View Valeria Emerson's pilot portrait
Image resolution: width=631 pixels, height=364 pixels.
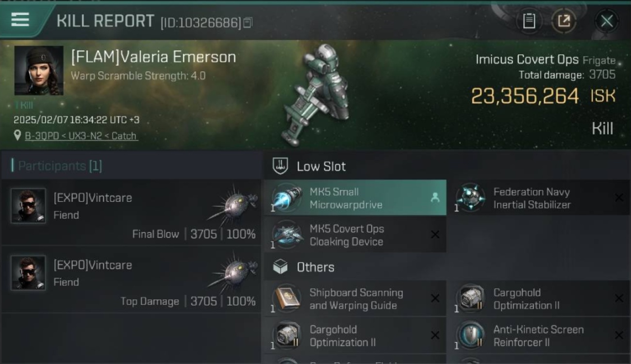pyautogui.click(x=38, y=70)
